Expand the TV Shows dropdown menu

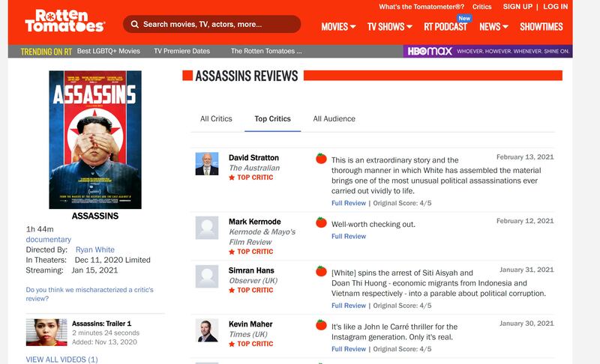tap(389, 27)
